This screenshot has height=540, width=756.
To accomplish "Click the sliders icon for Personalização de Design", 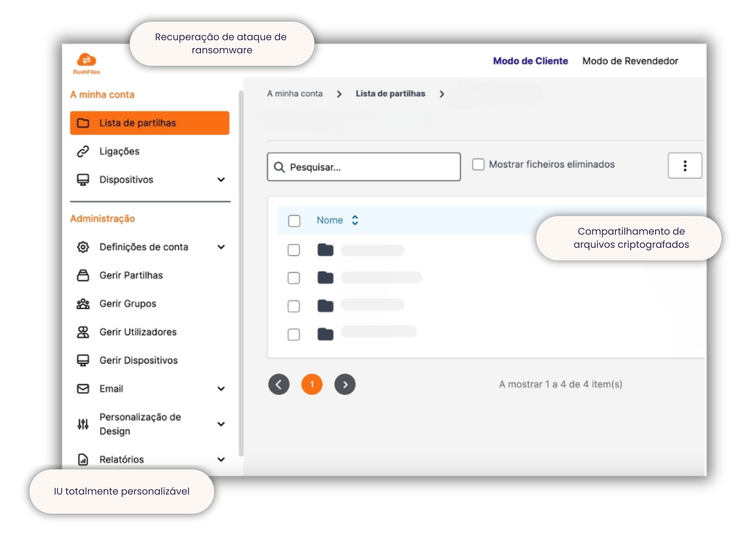I will pyautogui.click(x=83, y=424).
